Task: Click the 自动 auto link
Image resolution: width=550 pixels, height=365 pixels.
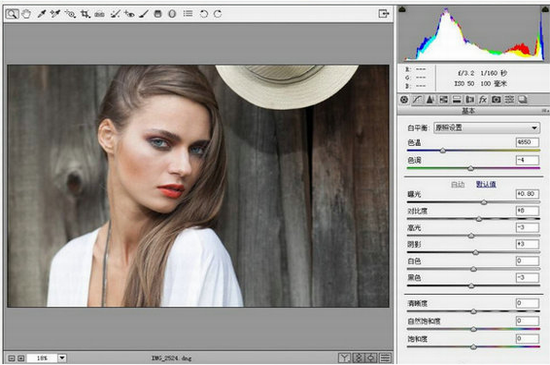Action: pos(457,184)
